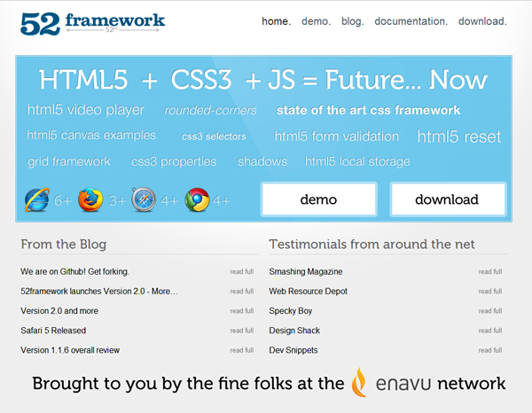The image size is (532, 413).
Task: Go to the demo navigation link
Action: click(x=316, y=21)
